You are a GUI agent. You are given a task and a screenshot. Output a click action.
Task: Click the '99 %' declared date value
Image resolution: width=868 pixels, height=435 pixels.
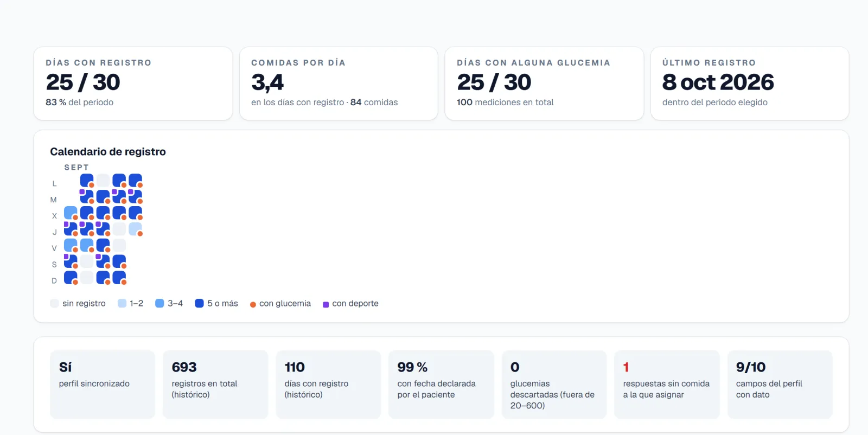412,367
